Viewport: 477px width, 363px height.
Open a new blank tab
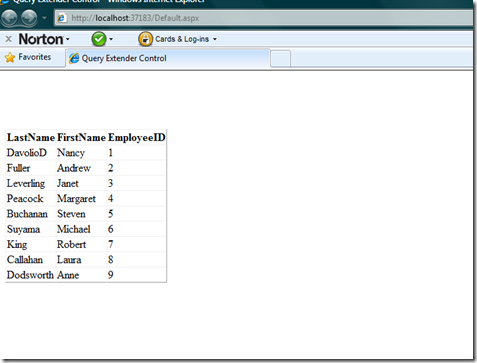(280, 59)
